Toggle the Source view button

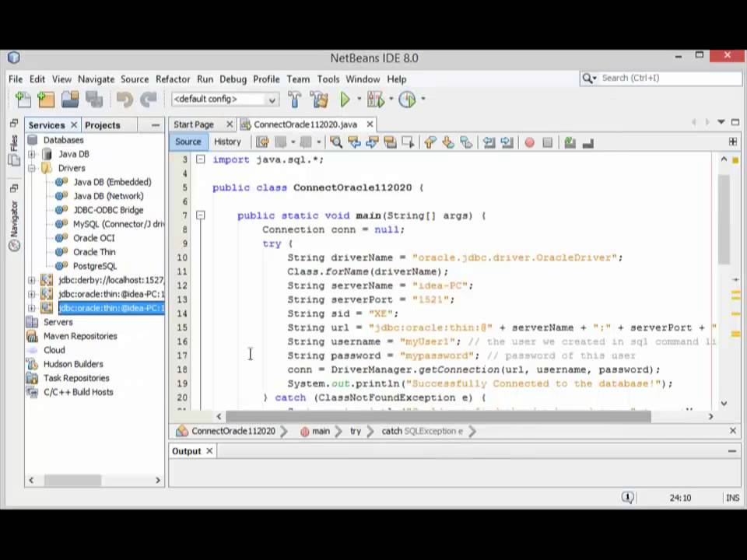pos(188,142)
